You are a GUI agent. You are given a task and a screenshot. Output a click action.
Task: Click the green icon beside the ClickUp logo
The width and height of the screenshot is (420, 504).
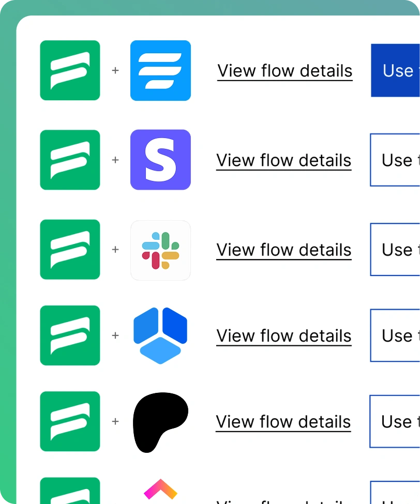pyautogui.click(x=70, y=491)
